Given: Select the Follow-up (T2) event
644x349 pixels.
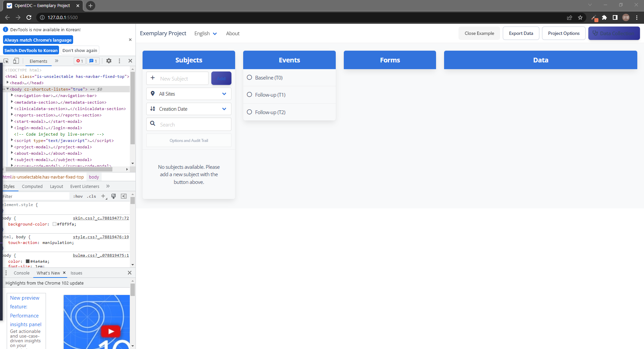Looking at the screenshot, I should tap(289, 112).
